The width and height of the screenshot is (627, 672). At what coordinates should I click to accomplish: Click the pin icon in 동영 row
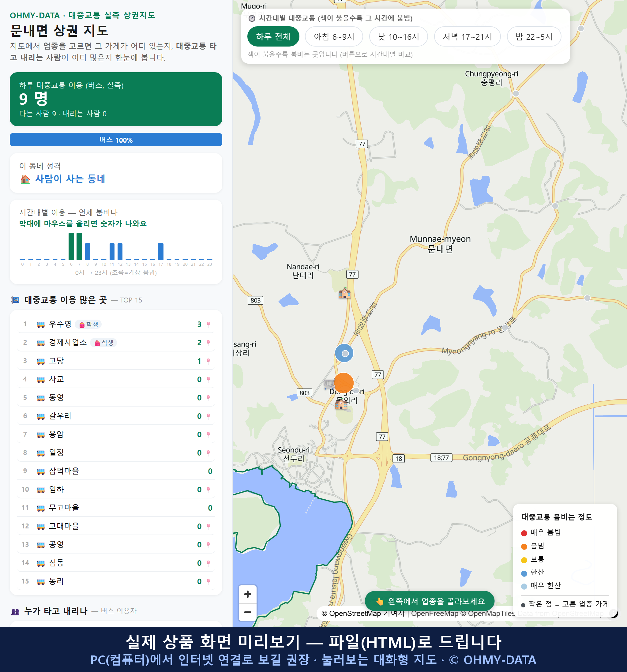tap(208, 397)
